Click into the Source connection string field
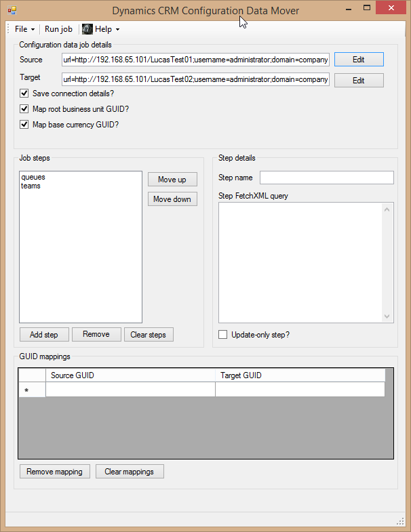The height and width of the screenshot is (532, 411). click(x=195, y=60)
